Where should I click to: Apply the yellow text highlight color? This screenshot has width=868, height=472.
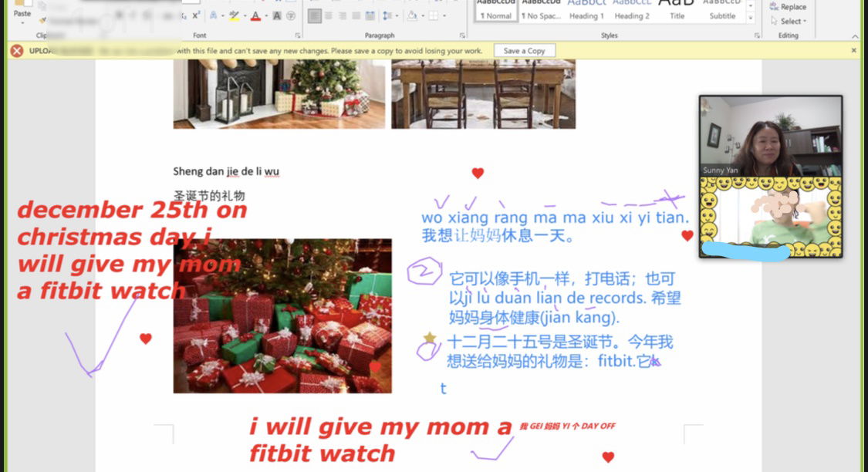pos(234,15)
